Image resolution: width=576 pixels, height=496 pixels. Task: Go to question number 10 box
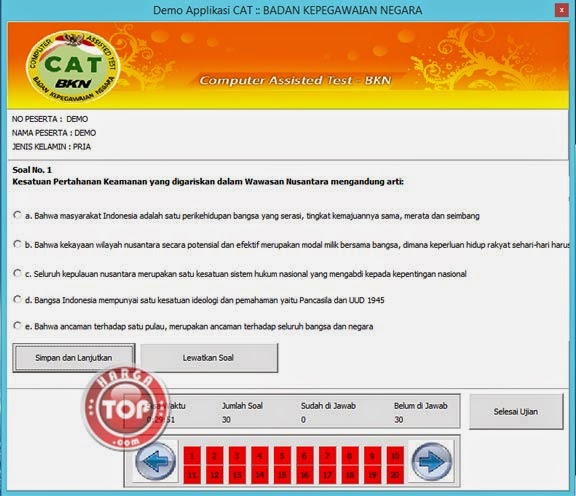[x=395, y=456]
